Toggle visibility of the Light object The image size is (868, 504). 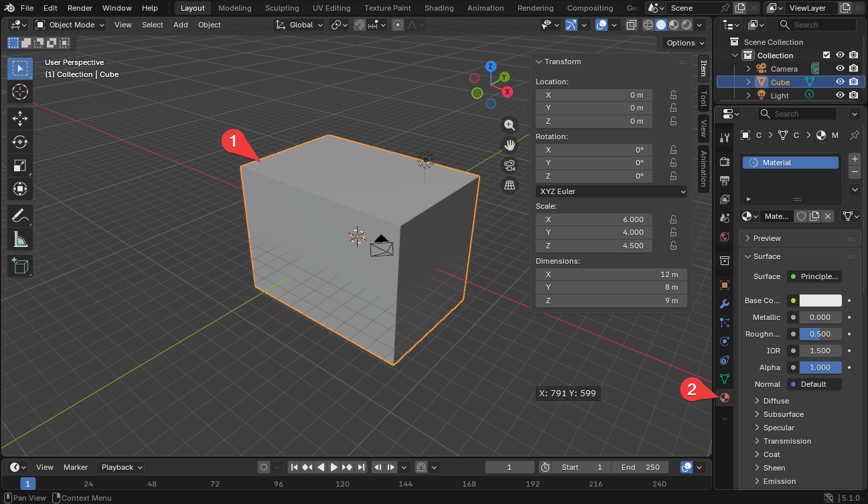(x=840, y=95)
